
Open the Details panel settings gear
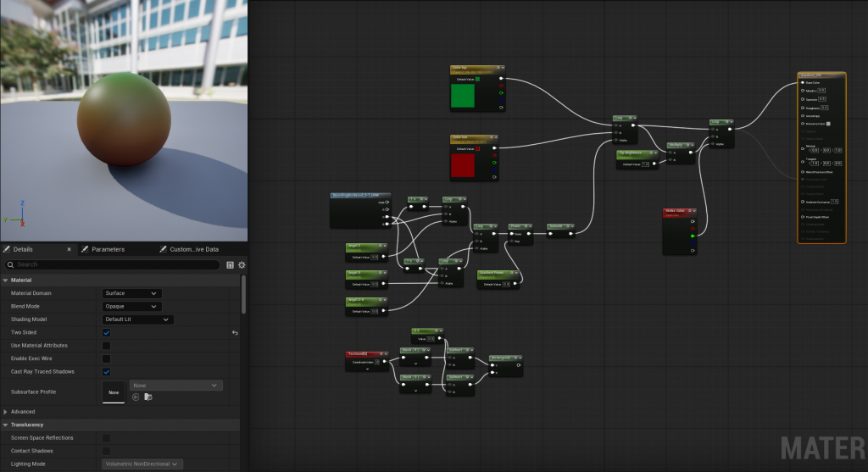(x=241, y=264)
